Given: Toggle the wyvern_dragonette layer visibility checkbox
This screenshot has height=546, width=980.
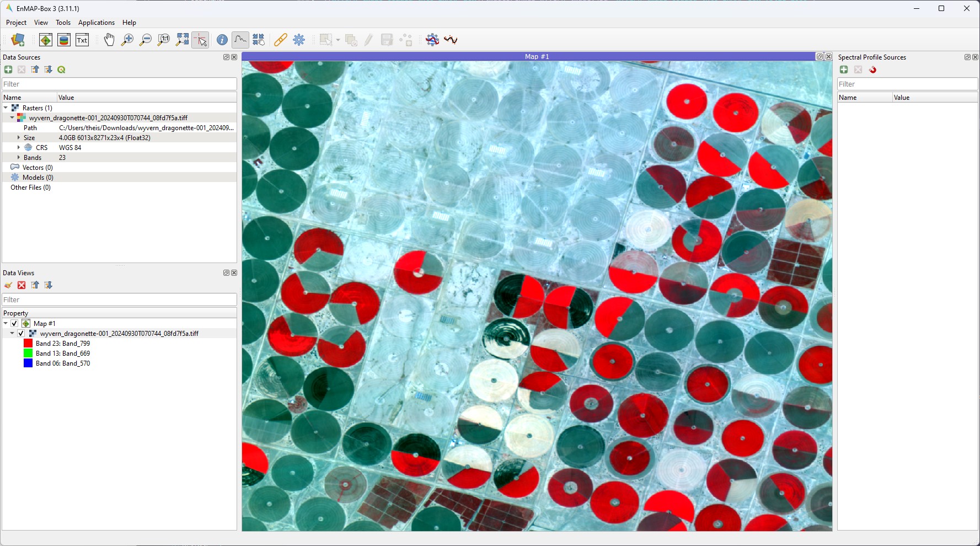Looking at the screenshot, I should coord(21,334).
